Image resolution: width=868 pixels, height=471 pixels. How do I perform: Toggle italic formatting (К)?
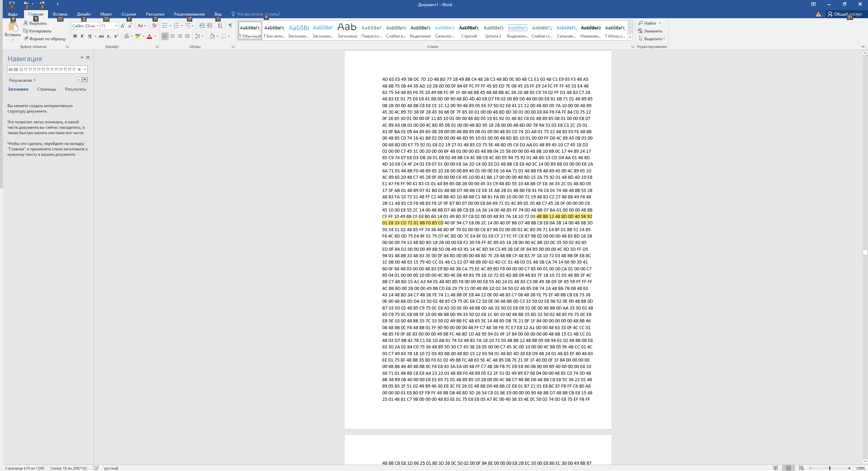82,36
